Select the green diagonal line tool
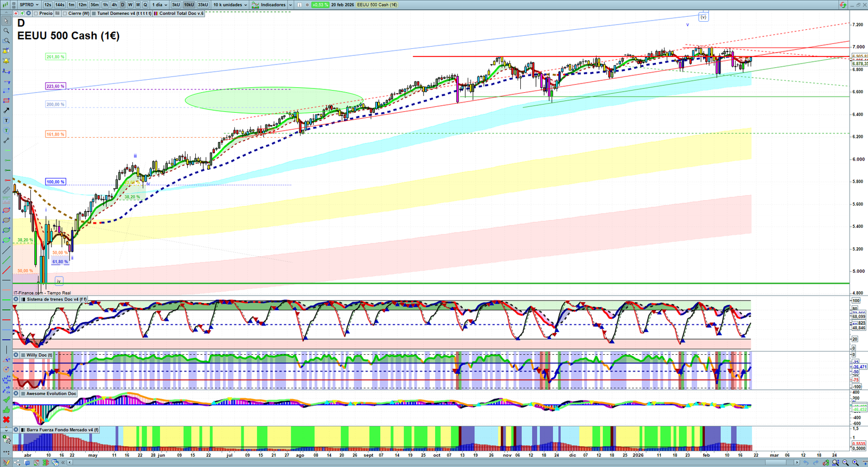Screen dimensions: 868x467 (x=6, y=260)
